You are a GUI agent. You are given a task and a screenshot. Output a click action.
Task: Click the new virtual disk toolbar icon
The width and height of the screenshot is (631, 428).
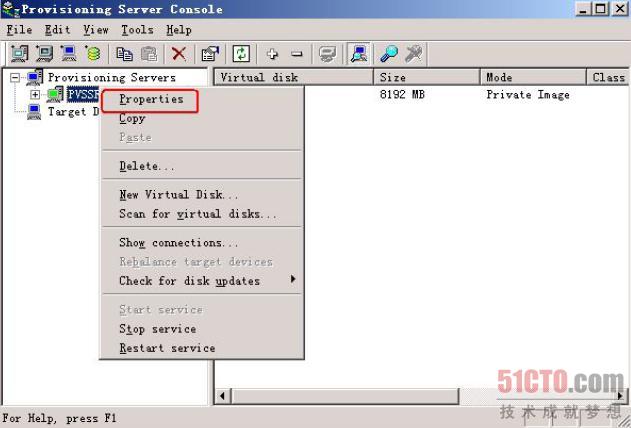pyautogui.click(x=93, y=54)
